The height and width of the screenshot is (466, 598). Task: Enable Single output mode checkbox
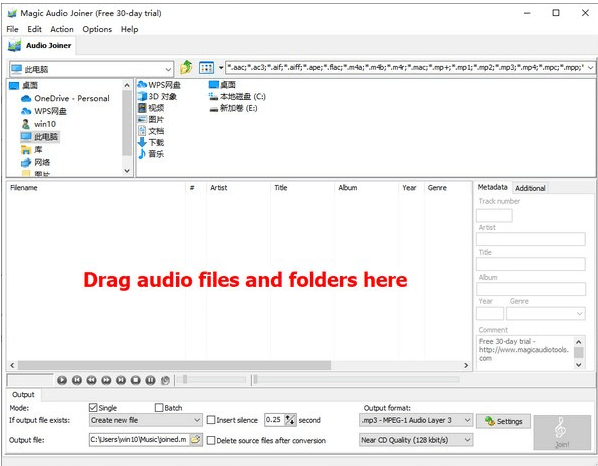[93, 408]
